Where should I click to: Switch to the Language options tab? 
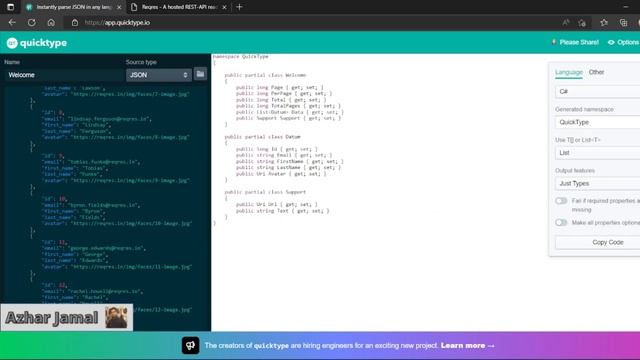pos(569,72)
